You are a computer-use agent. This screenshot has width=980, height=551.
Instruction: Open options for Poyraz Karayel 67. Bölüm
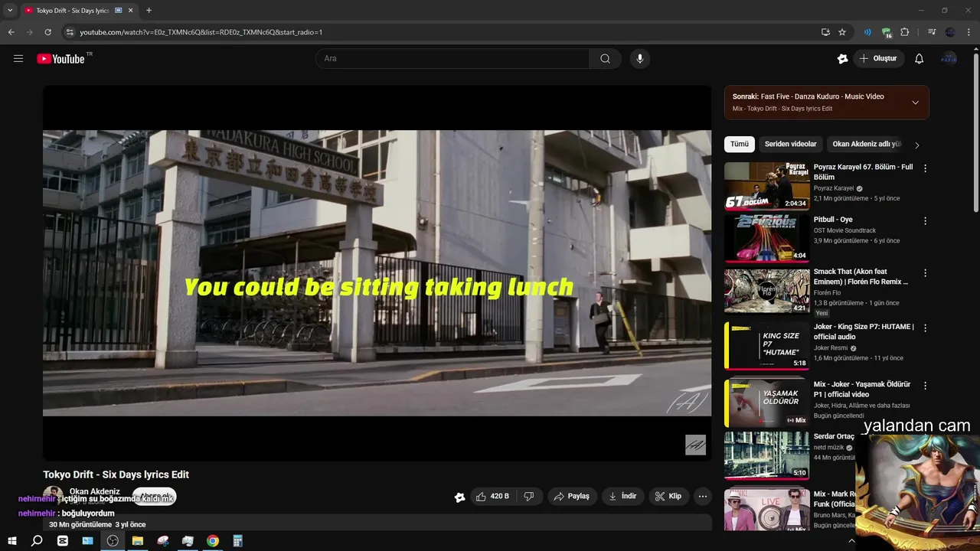point(925,168)
